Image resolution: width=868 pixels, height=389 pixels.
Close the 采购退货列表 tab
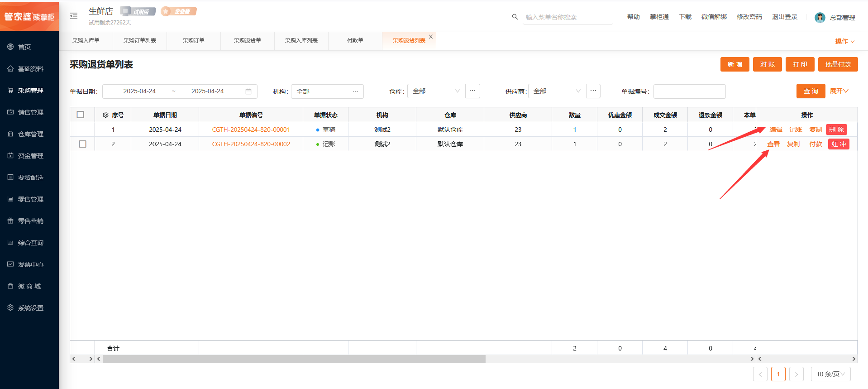(431, 37)
